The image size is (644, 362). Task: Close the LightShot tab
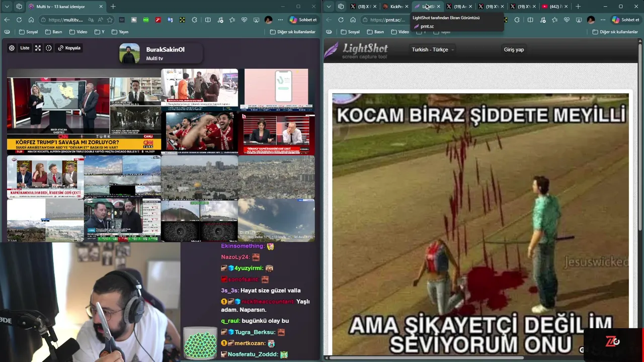[438, 7]
